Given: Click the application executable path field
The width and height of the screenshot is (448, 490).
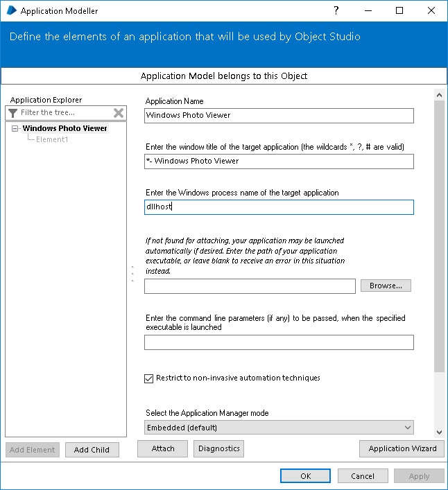Looking at the screenshot, I should coord(250,286).
